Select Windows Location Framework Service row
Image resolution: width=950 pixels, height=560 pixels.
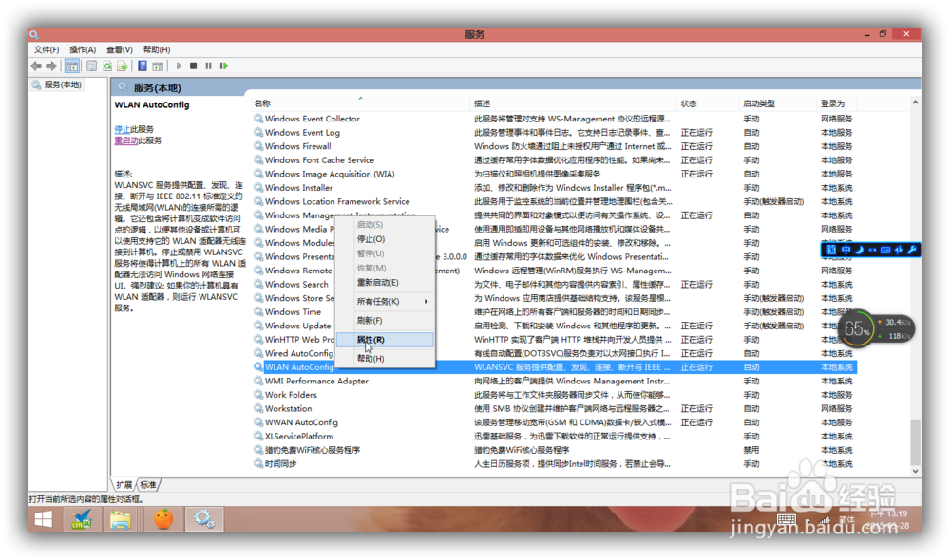(x=555, y=201)
